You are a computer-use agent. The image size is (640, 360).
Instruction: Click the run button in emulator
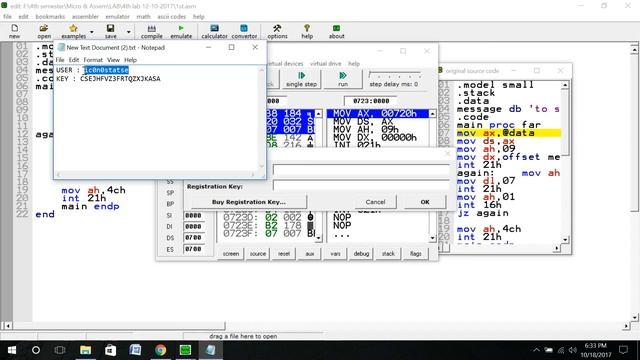point(343,79)
